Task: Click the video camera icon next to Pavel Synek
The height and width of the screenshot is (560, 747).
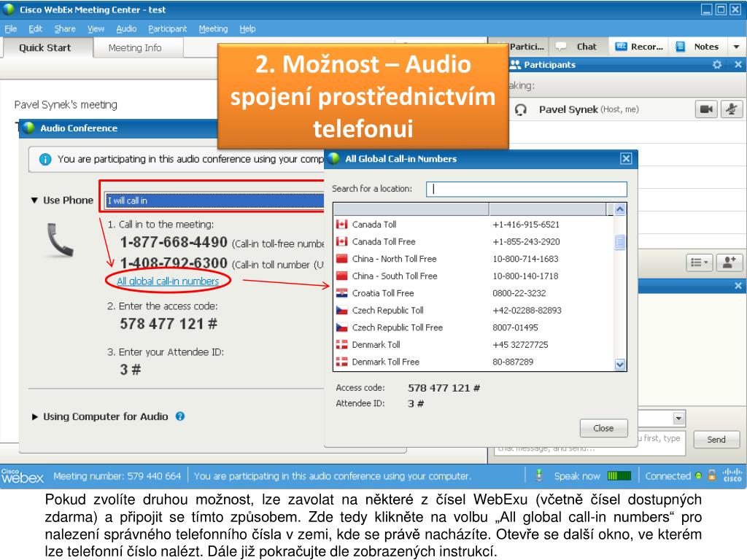Action: [x=706, y=109]
